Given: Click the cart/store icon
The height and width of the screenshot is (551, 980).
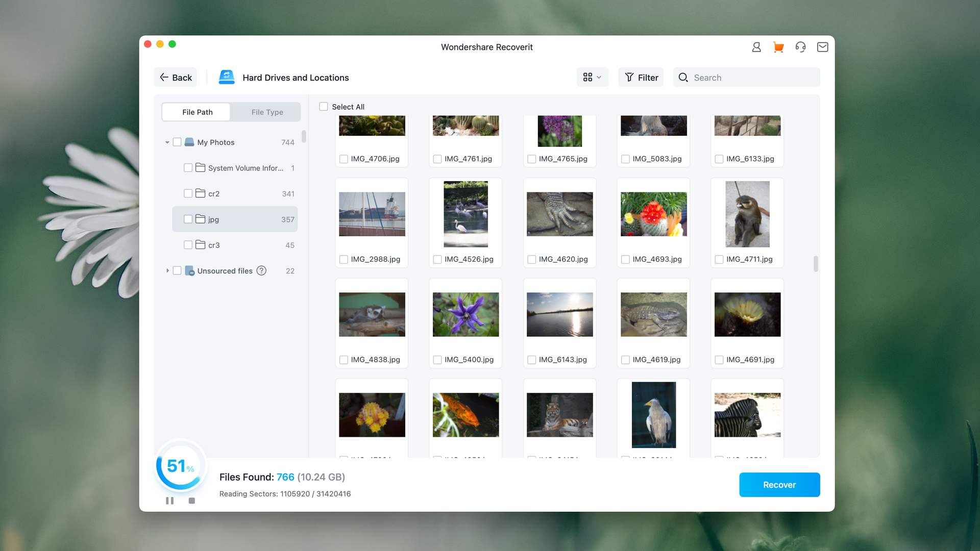Looking at the screenshot, I should point(778,47).
